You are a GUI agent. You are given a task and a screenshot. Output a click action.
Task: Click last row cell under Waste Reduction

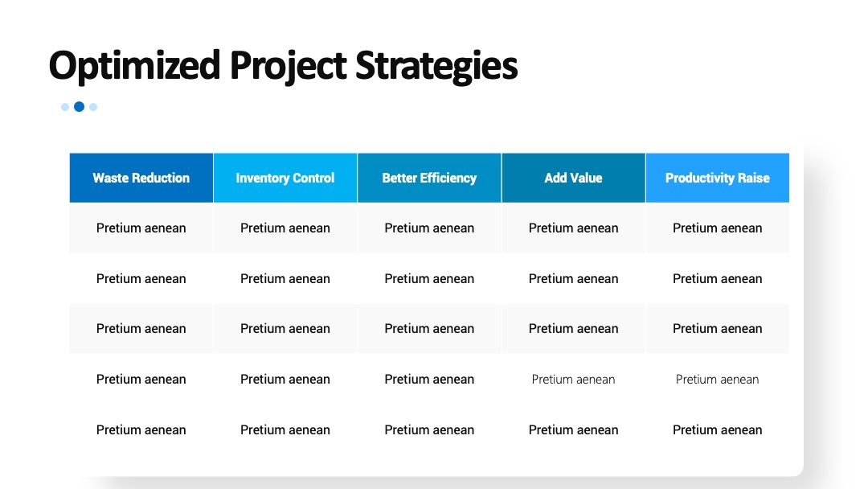click(141, 429)
